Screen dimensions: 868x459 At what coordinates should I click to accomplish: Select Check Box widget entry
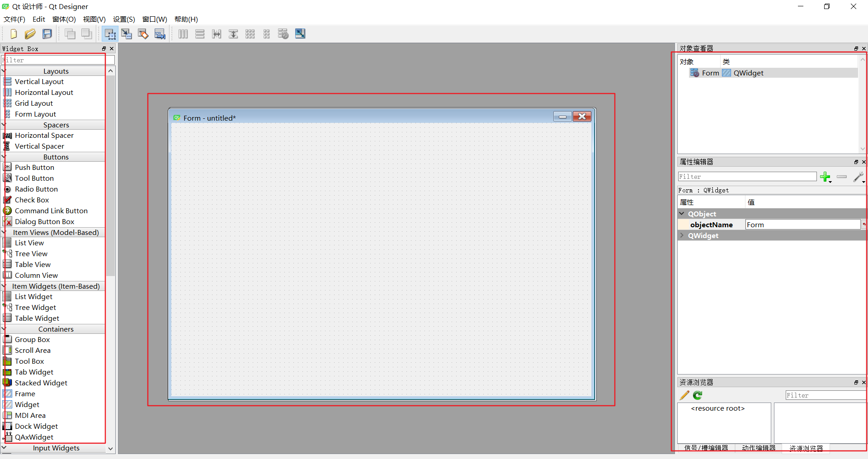click(x=32, y=200)
